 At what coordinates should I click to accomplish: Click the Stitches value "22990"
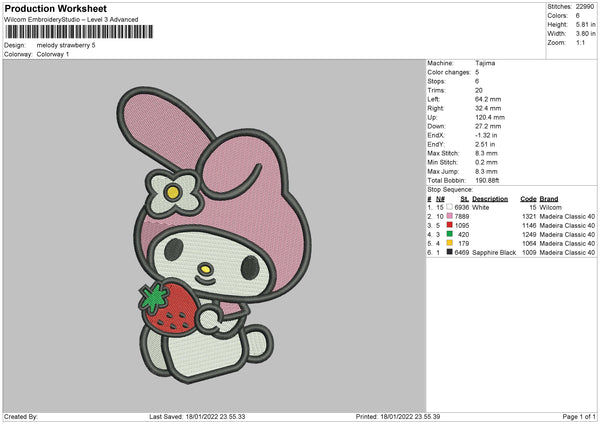[585, 7]
